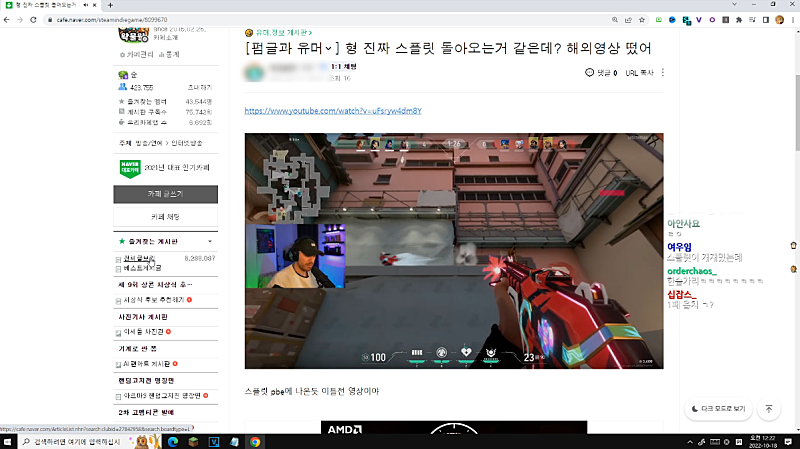Screen dimensions: 800x449
Task: Toggle the browser side panel
Action: 766,20
